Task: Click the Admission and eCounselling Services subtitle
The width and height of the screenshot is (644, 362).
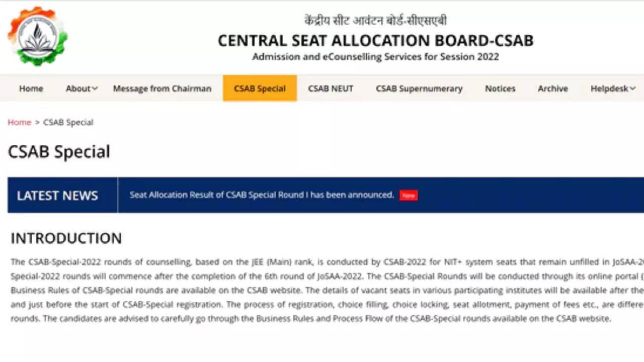Action: pyautogui.click(x=375, y=57)
